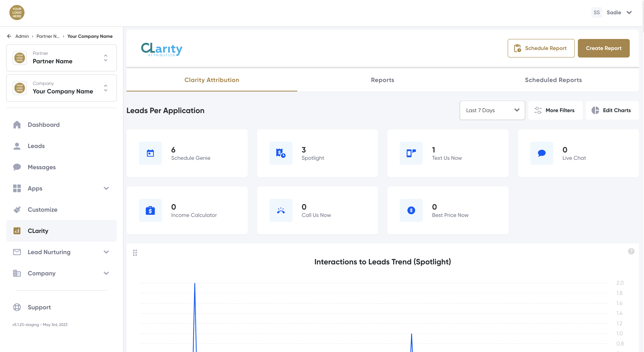Click the Schedule Report button
The width and height of the screenshot is (644, 352).
tap(541, 48)
